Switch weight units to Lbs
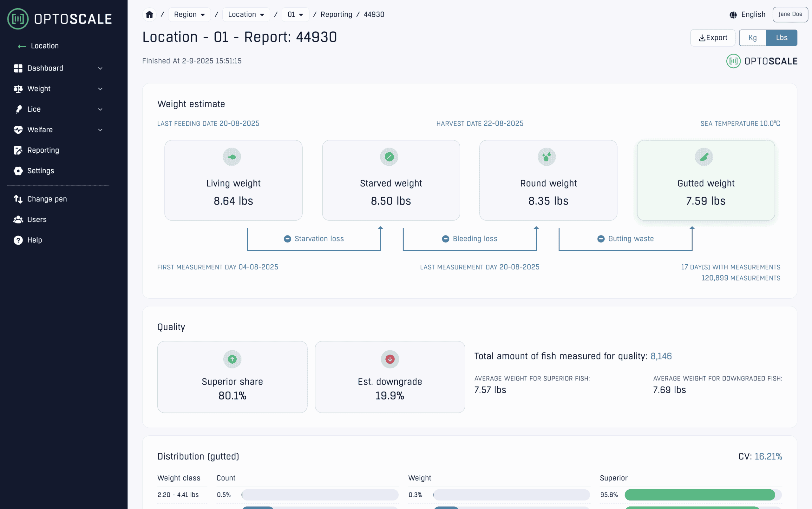812x509 pixels. pos(782,38)
